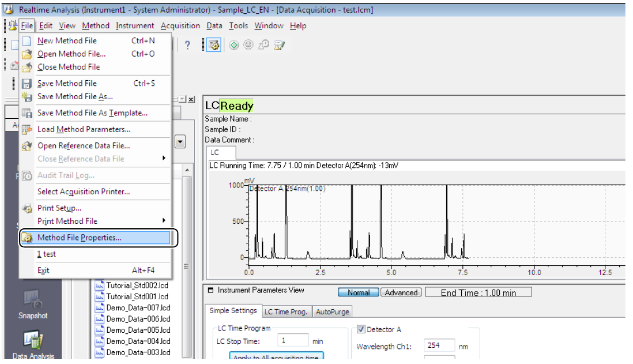Image resolution: width=633 pixels, height=364 pixels.
Task: Click the Open Method File folder icon
Action: 27,54
